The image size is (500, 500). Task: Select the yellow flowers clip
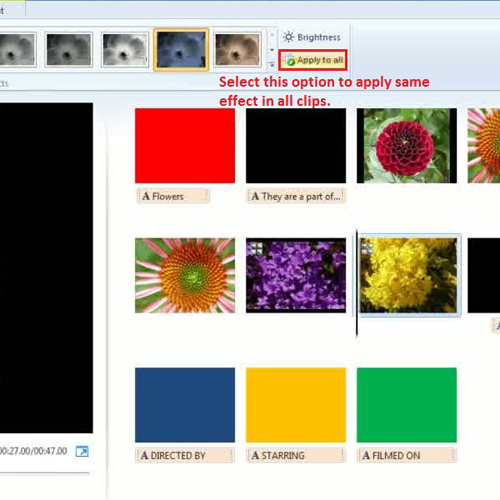coord(409,275)
